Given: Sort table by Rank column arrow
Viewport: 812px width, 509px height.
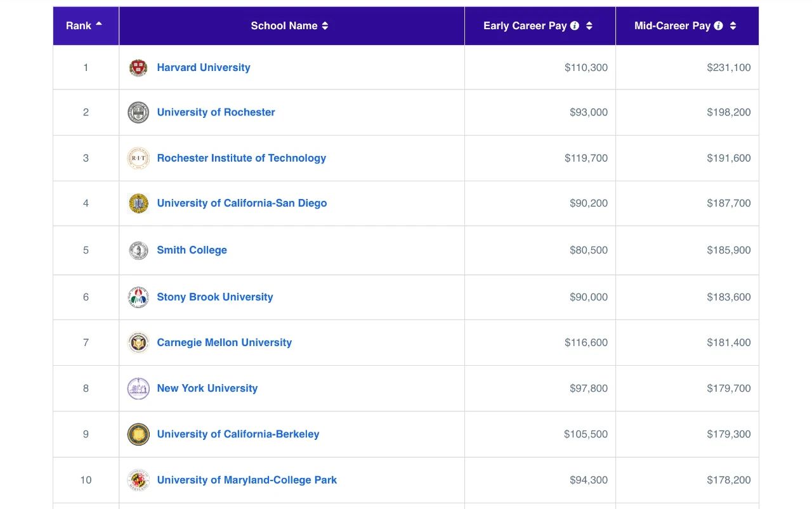Looking at the screenshot, I should (x=99, y=25).
